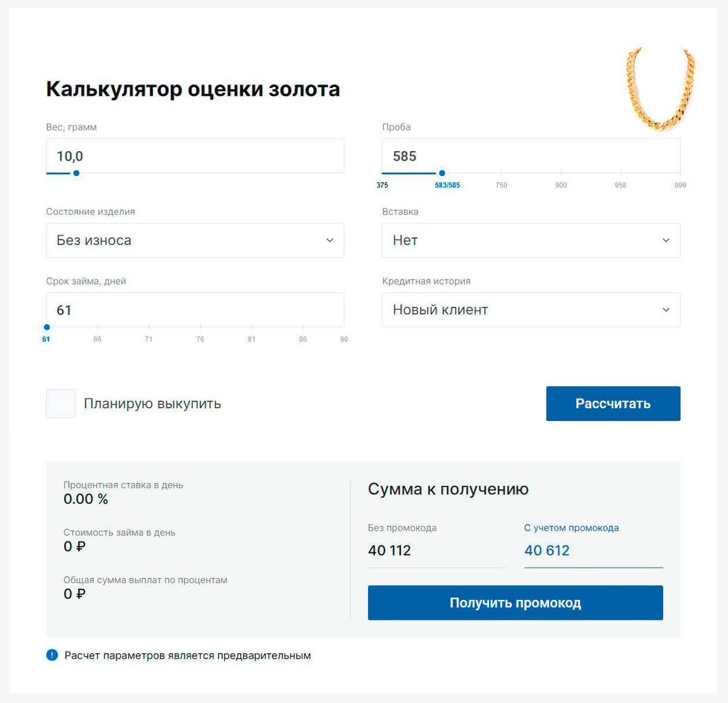Check the Планирую выкупить checkbox
Screen dimensions: 728x703
60,403
